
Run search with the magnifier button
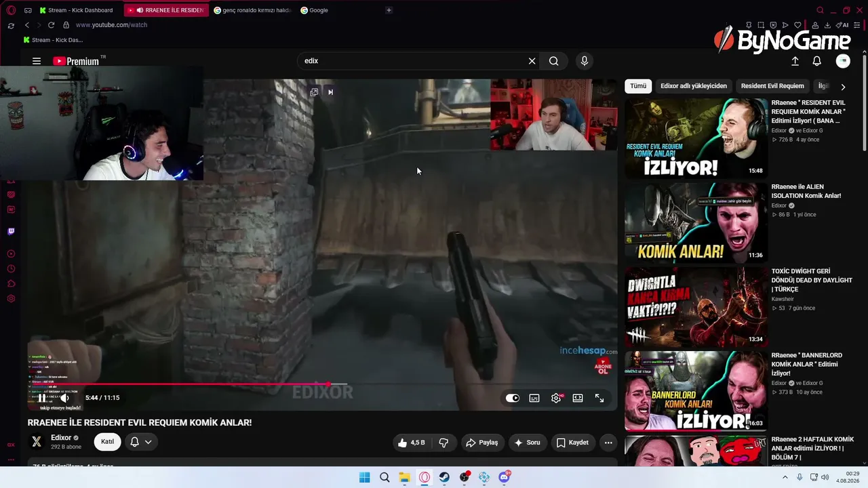click(554, 61)
